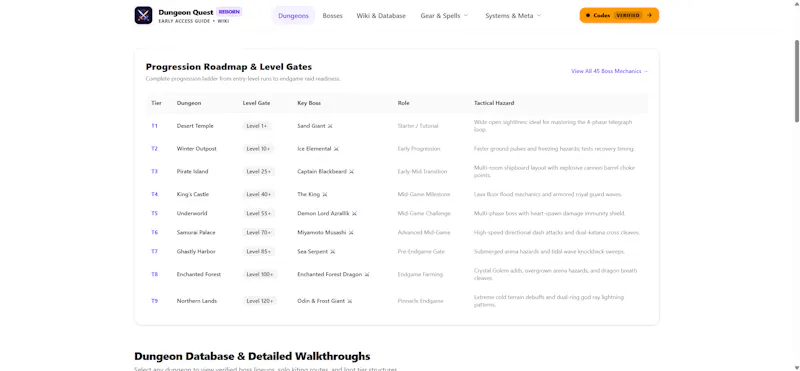Click the T8 tier link
800x371 pixels.
154,275
